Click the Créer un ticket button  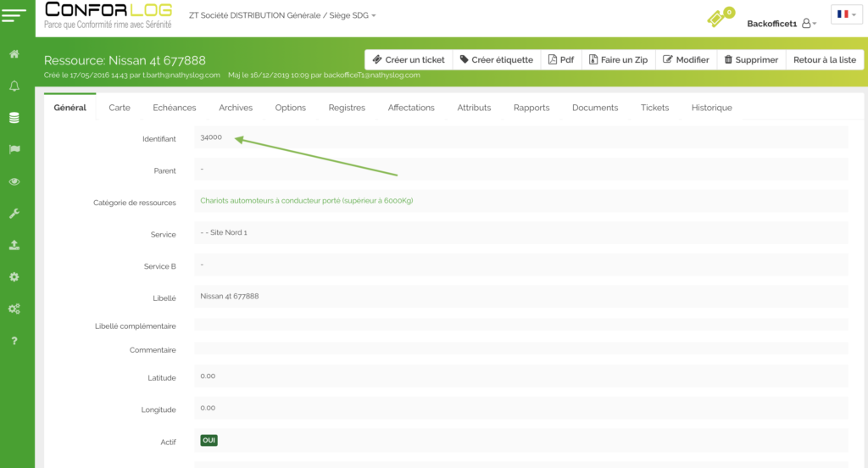408,60
